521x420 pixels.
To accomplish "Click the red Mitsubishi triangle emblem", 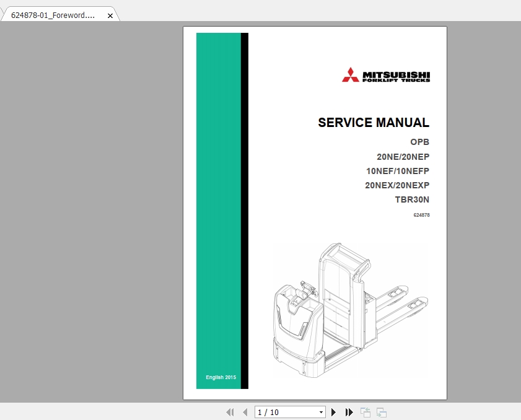I will [x=351, y=74].
